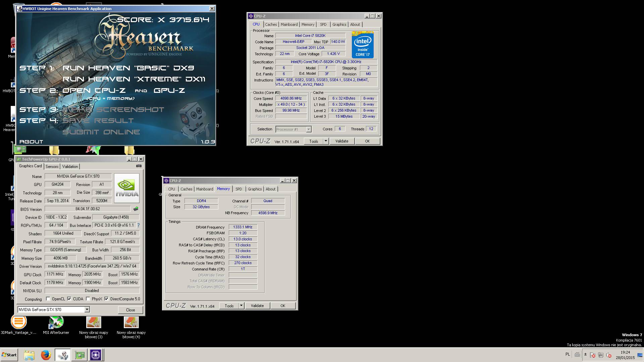The image size is (644, 362).
Task: Click Validate in the top CPU-Z window
Action: click(342, 141)
